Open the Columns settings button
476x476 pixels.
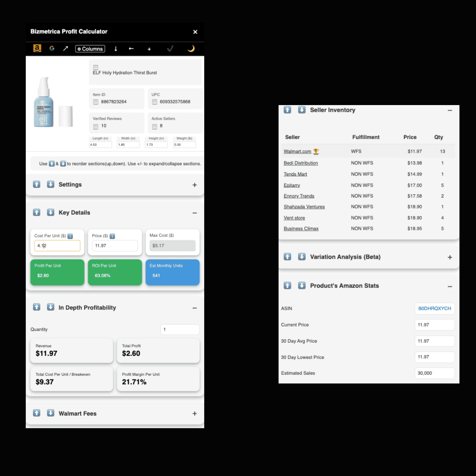click(90, 49)
